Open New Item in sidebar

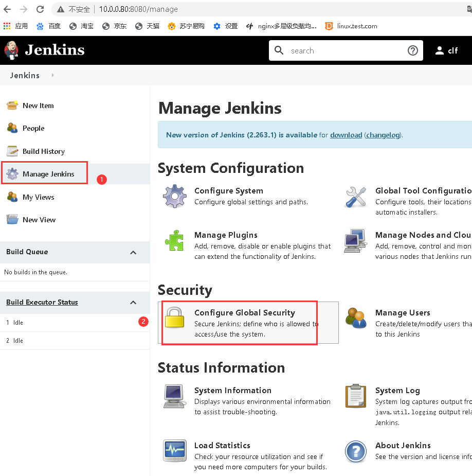click(x=38, y=105)
